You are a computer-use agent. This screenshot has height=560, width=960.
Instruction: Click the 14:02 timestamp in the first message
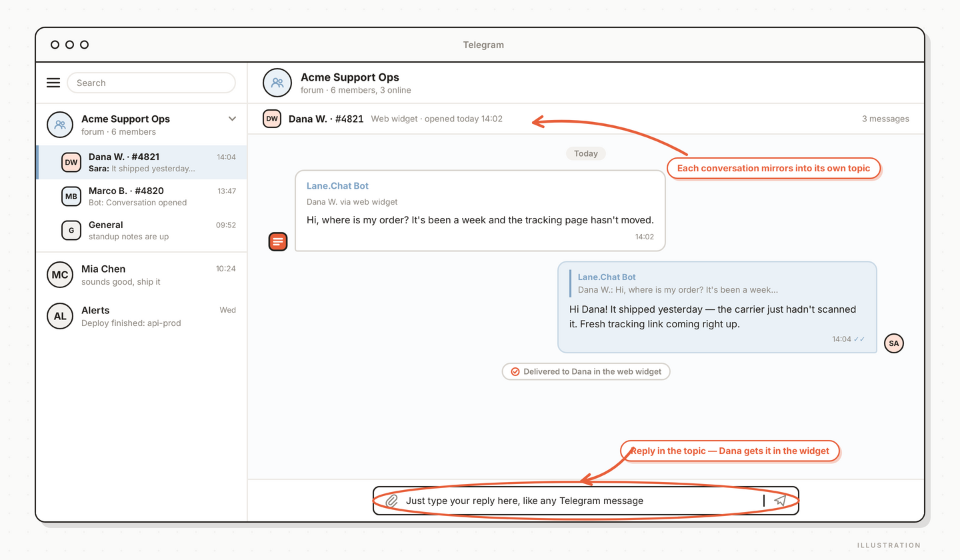tap(645, 237)
